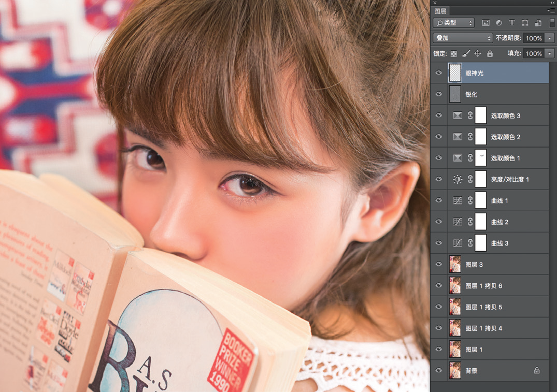Image resolution: width=557 pixels, height=392 pixels.
Task: Click the 曲线 2 curves icon
Action: coord(458,222)
